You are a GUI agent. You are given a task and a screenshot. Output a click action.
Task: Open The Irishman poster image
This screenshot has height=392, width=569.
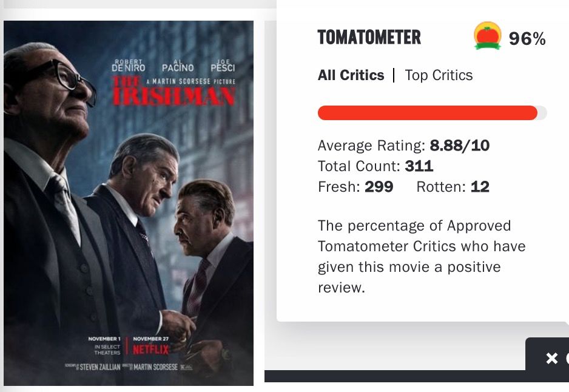coord(128,203)
